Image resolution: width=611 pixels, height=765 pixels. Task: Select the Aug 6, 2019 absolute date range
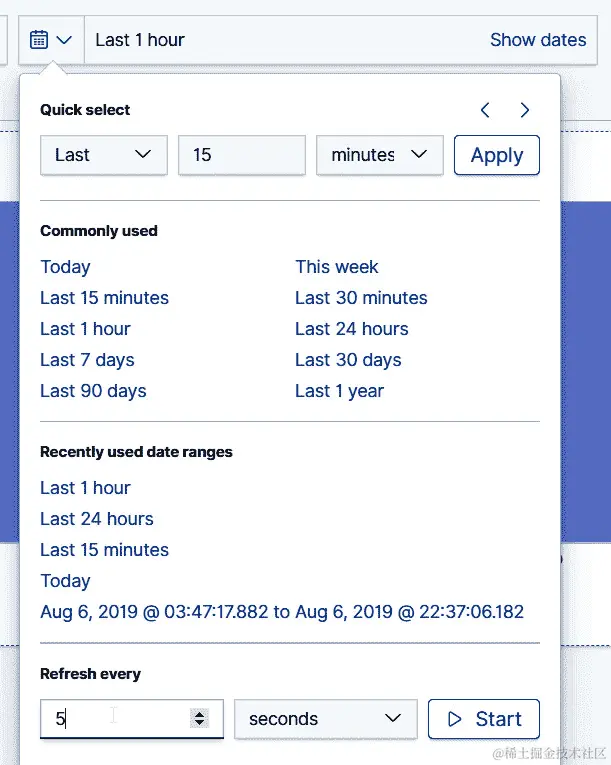point(282,612)
